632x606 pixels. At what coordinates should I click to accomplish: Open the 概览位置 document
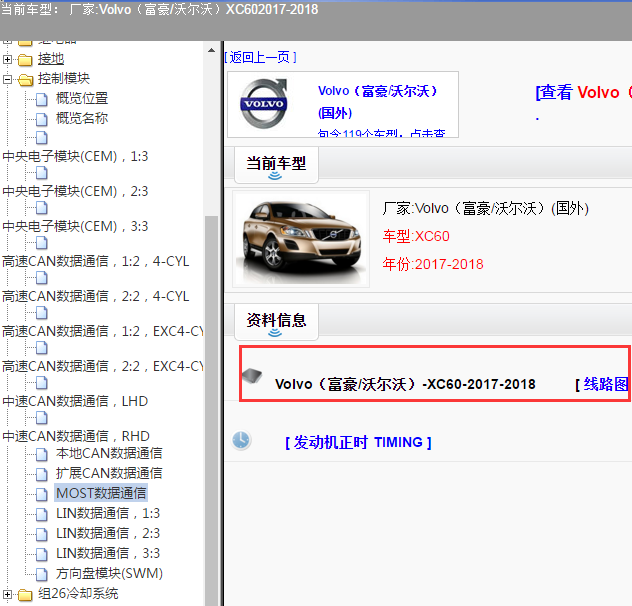click(x=82, y=98)
